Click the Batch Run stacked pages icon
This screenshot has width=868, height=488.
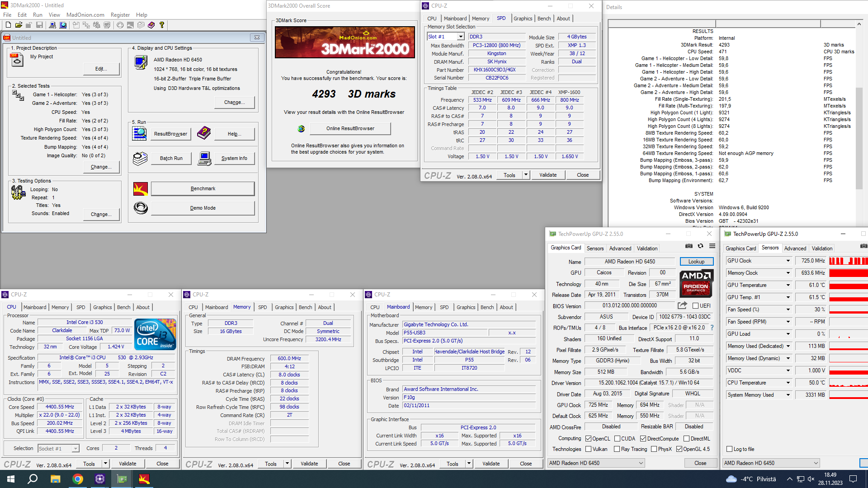[x=140, y=158]
